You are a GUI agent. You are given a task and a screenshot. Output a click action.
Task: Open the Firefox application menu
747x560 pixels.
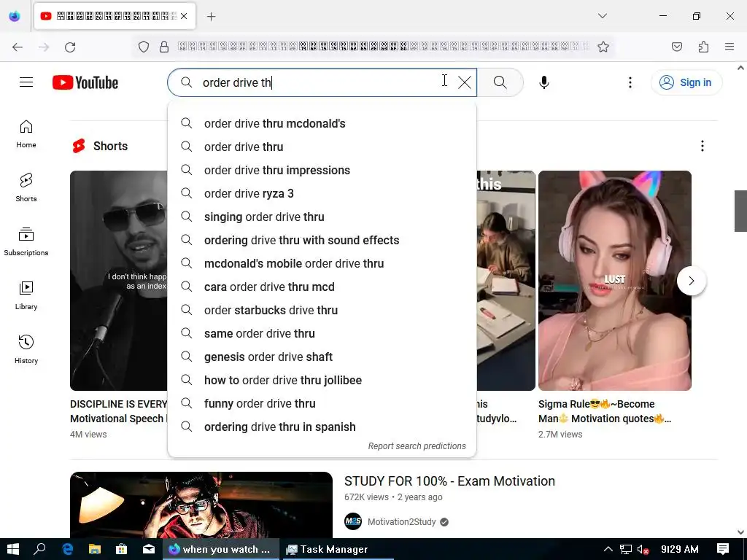click(x=729, y=47)
